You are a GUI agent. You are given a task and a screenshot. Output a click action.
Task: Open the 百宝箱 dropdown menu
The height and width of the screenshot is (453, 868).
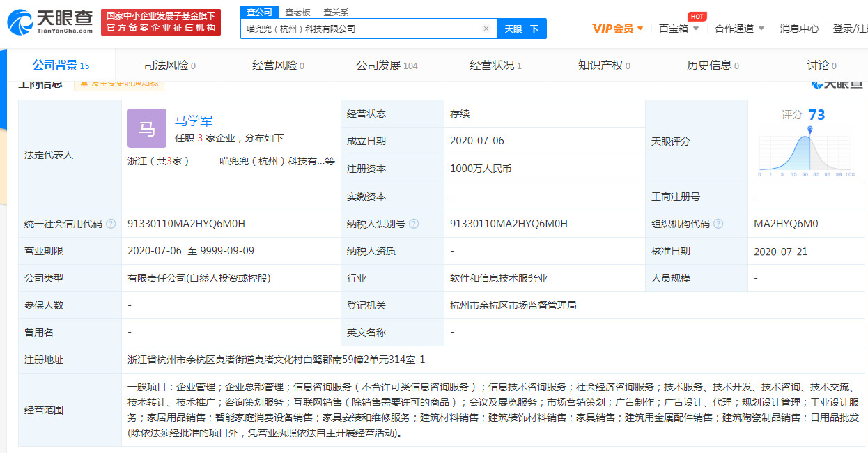pos(679,29)
